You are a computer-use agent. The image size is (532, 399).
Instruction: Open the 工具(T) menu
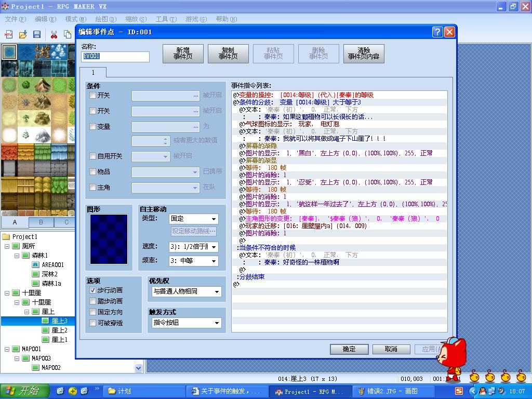pyautogui.click(x=166, y=19)
